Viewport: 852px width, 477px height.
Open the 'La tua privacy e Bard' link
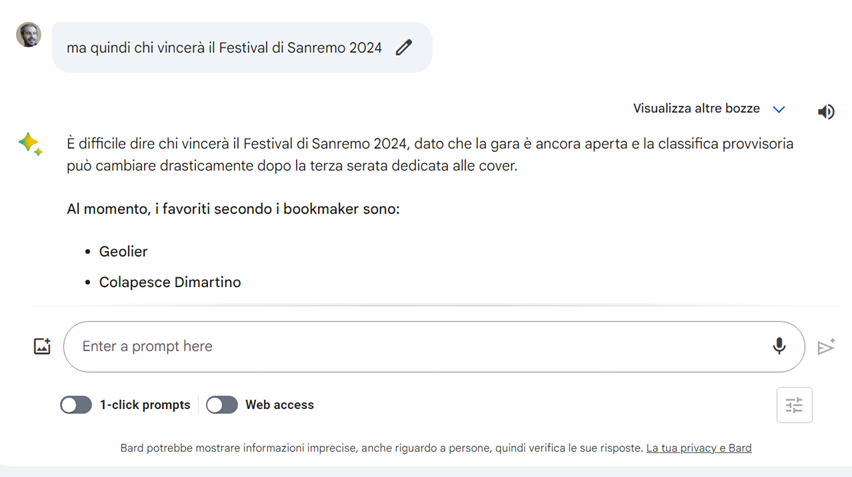(x=699, y=448)
